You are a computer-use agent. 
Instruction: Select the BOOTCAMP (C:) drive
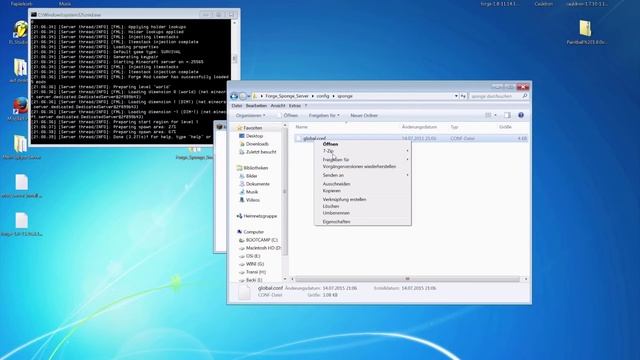click(262, 240)
